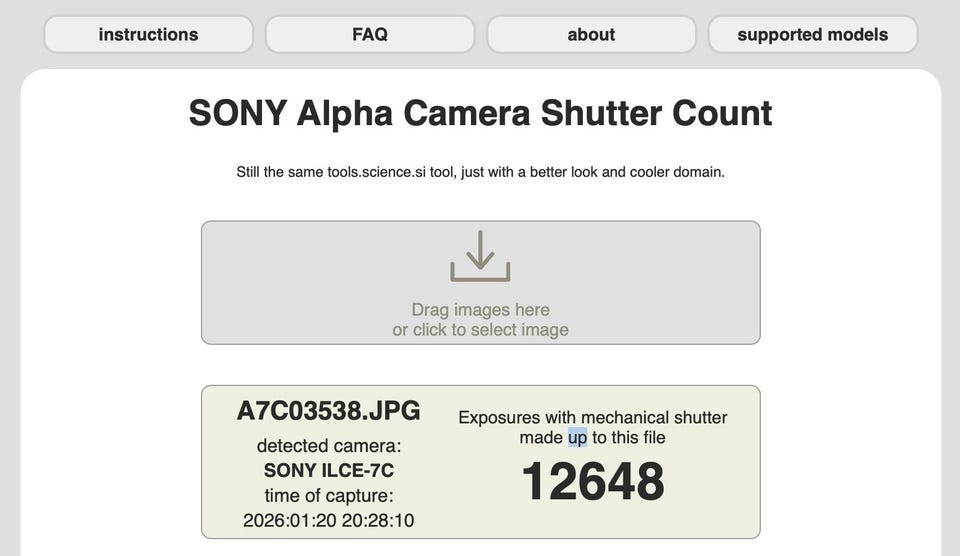Click the 'detected camera:' label
Screen dimensions: 960x556
point(329,446)
